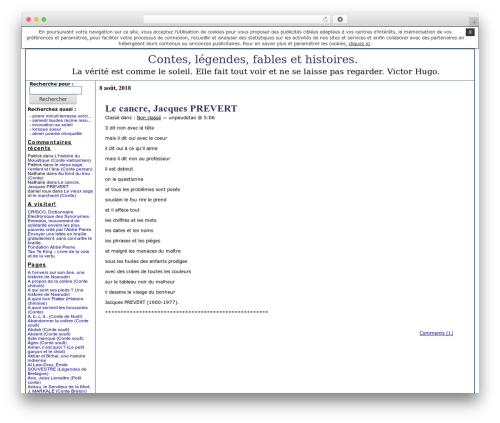Open the comment link 'L'histoire du Moustique (Conte vietnamien)'
This screenshot has width=500, height=423.
coord(59,158)
